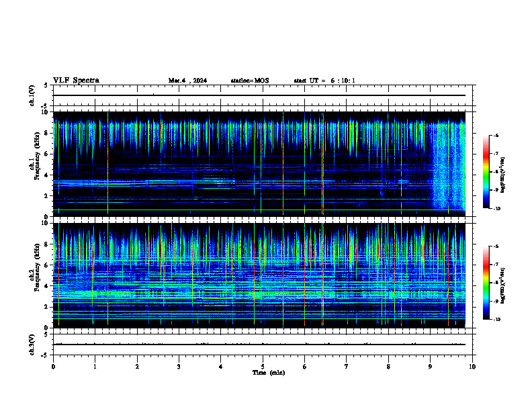Click the time axis tick label '6'
The width and height of the screenshot is (532, 411).
(x=304, y=367)
